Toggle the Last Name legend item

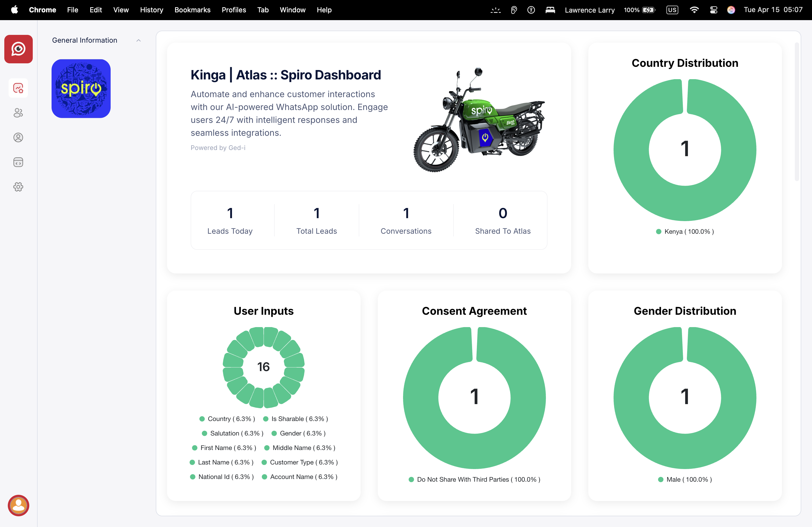[222, 462]
